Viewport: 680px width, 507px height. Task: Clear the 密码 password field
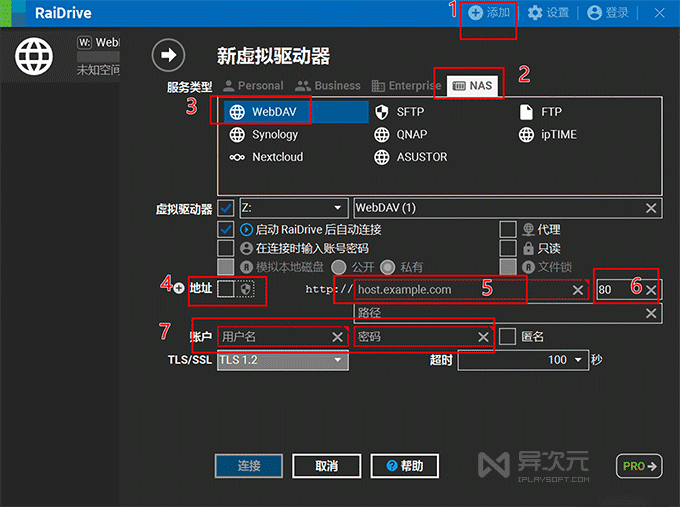tap(483, 337)
